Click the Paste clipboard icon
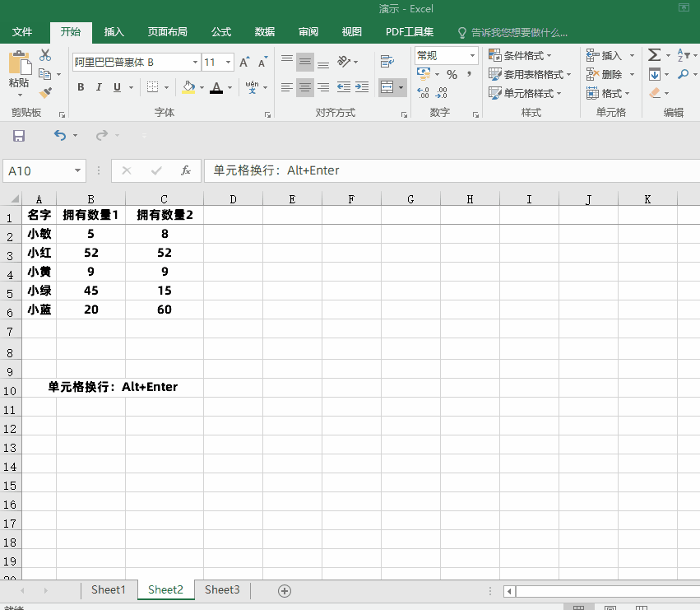 click(x=19, y=63)
